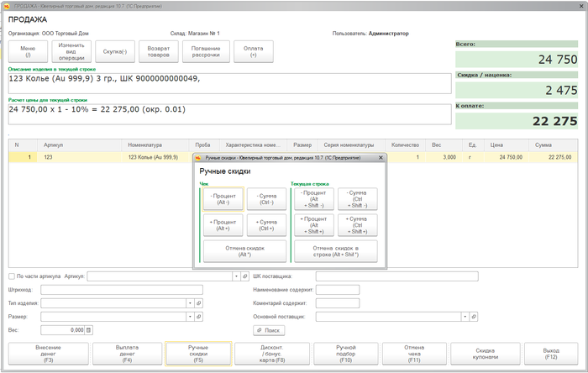Expand the Тип изделия dropdown

click(190, 303)
